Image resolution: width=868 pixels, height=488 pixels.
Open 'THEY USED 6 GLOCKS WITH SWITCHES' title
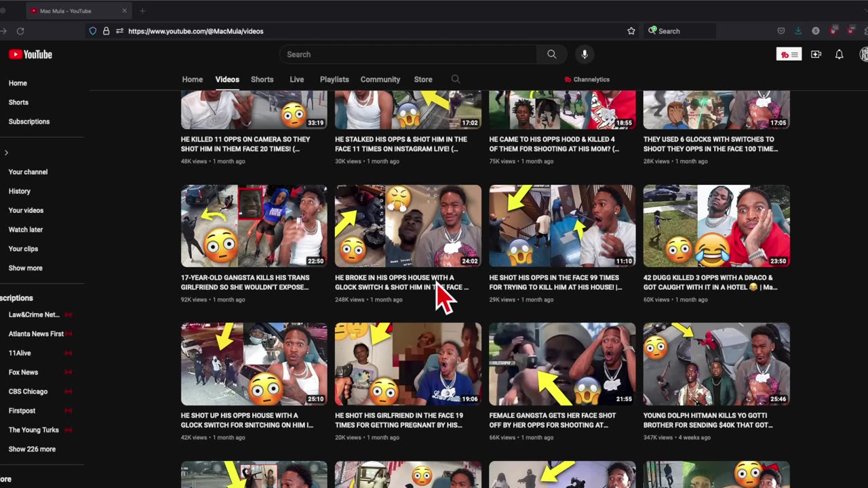tap(711, 144)
